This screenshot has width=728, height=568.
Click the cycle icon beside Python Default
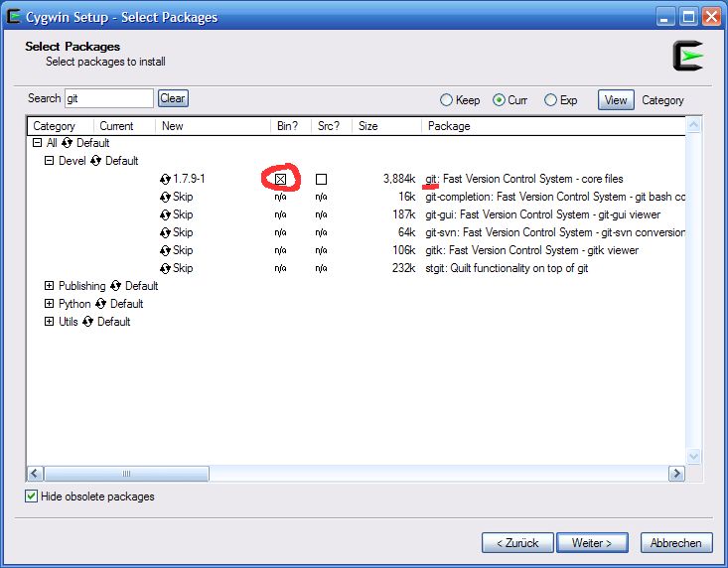pyautogui.click(x=100, y=304)
